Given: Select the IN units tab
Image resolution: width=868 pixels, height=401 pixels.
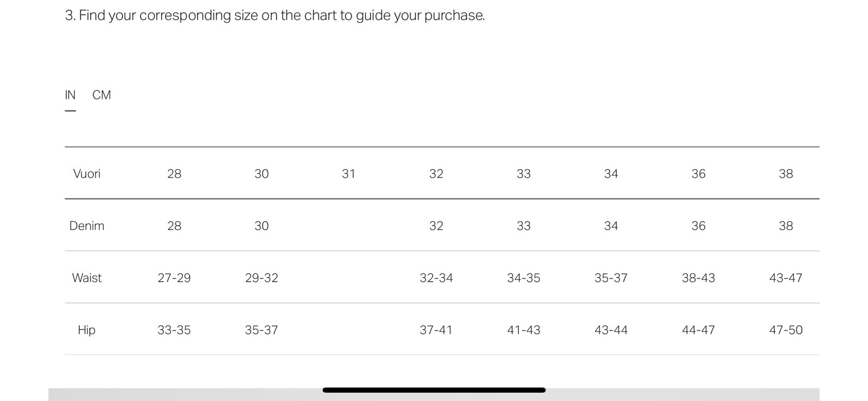Looking at the screenshot, I should point(70,95).
